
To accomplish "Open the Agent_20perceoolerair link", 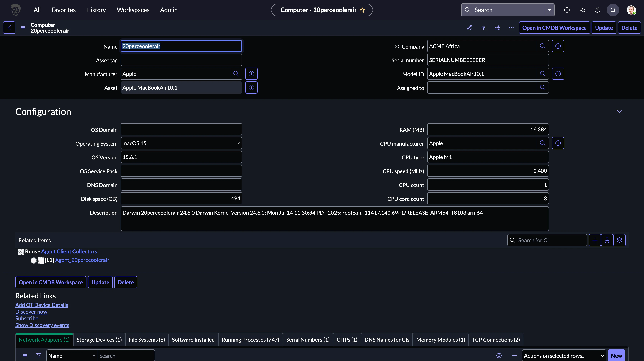I will point(82,260).
